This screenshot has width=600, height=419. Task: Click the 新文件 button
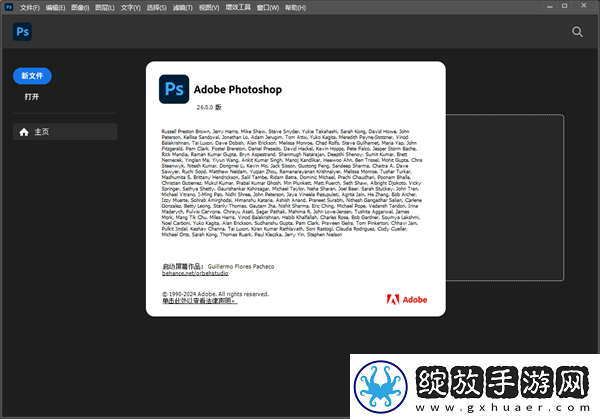pos(32,76)
